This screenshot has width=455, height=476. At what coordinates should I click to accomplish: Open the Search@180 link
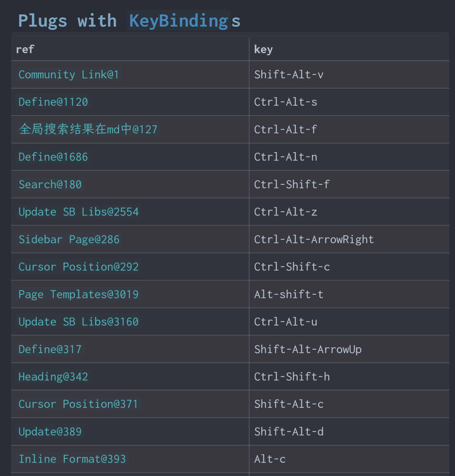pos(50,184)
